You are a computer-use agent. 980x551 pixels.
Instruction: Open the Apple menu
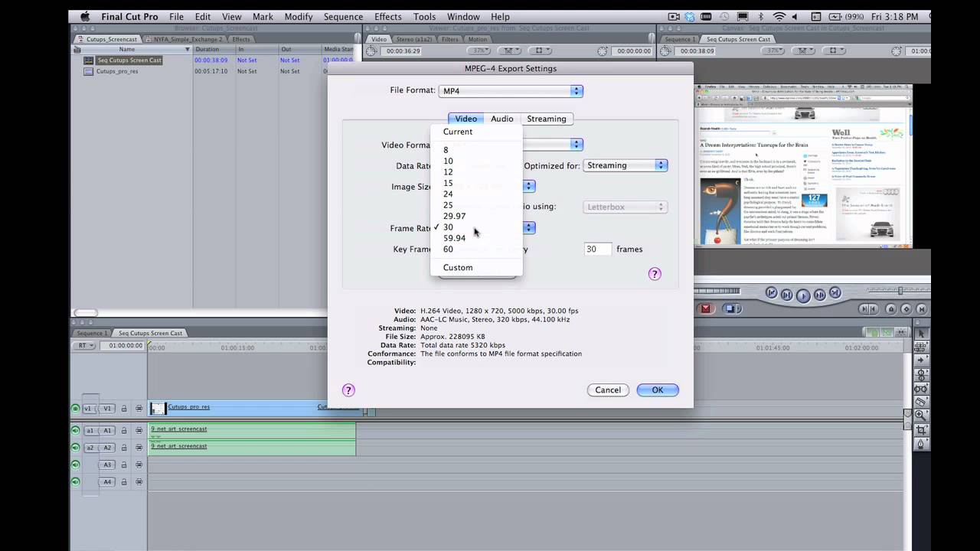click(x=84, y=17)
